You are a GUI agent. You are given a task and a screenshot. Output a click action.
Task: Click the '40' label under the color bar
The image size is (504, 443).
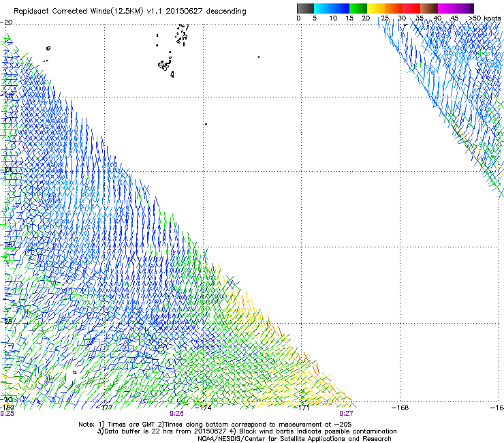437,18
